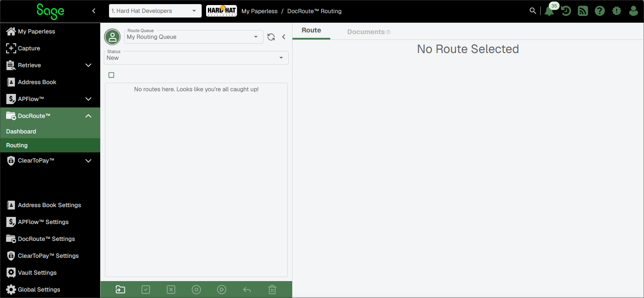Click the My Paperless breadcrumb link

click(259, 11)
